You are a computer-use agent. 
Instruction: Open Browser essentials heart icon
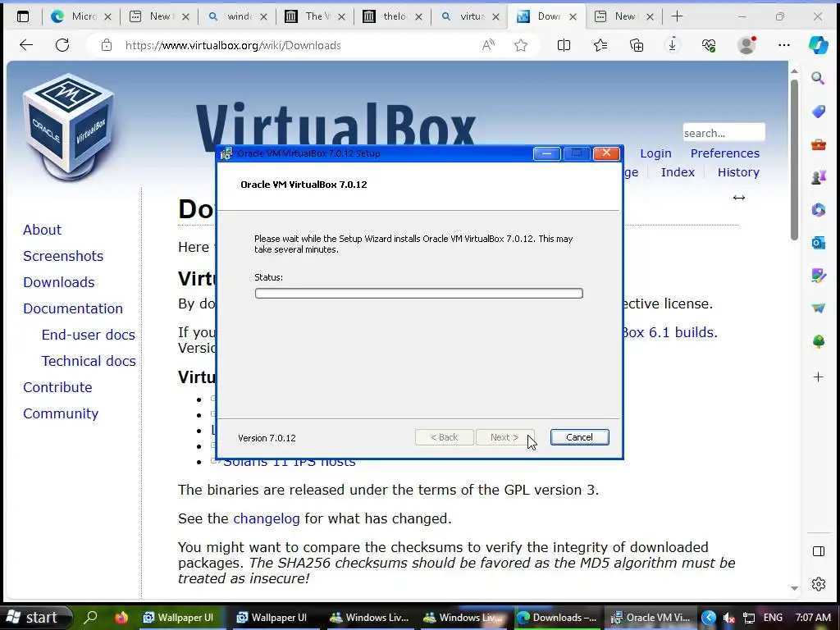[x=709, y=45]
